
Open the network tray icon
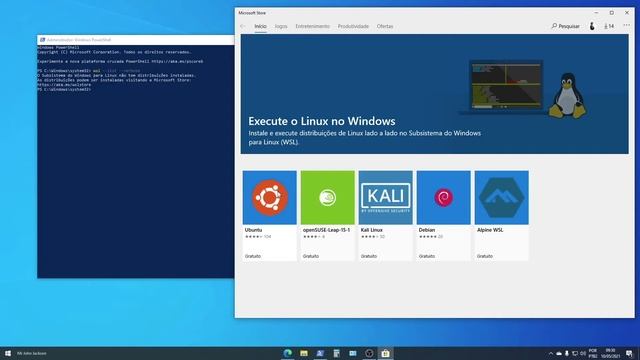pos(575,353)
